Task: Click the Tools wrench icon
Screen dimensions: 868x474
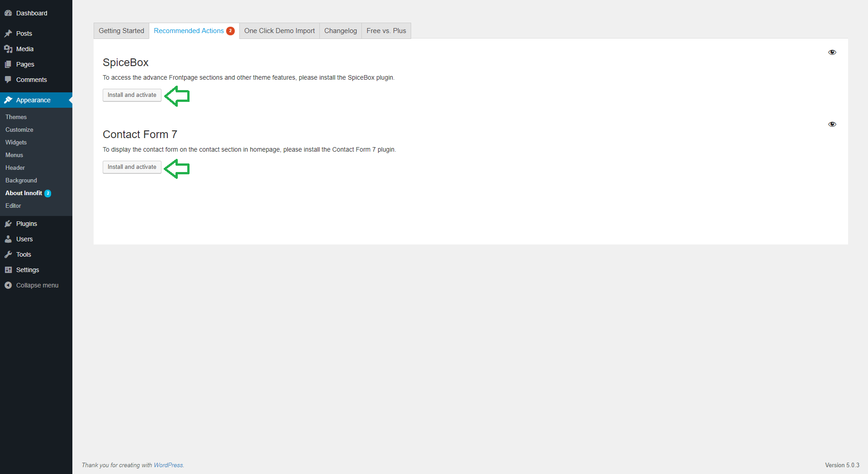Action: click(8, 254)
